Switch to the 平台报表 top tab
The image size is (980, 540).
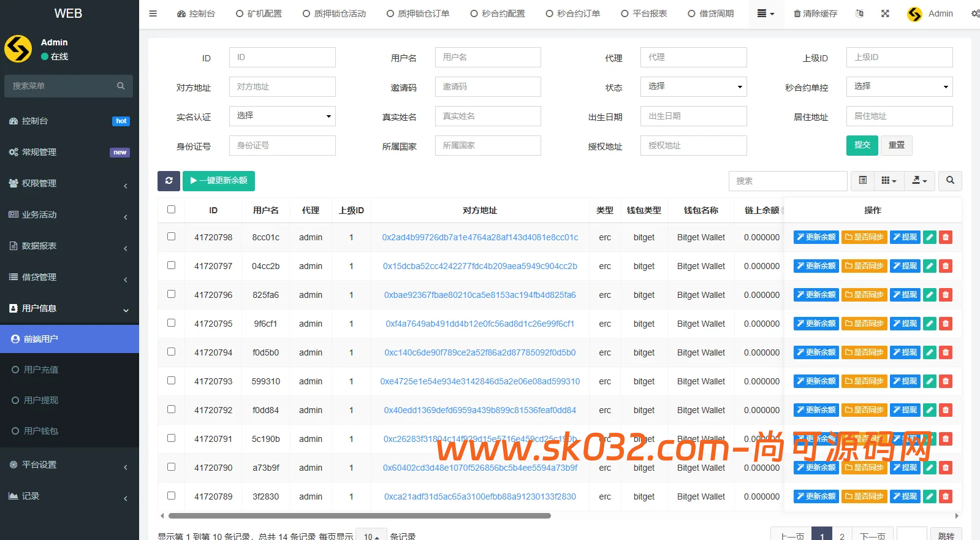pyautogui.click(x=644, y=13)
